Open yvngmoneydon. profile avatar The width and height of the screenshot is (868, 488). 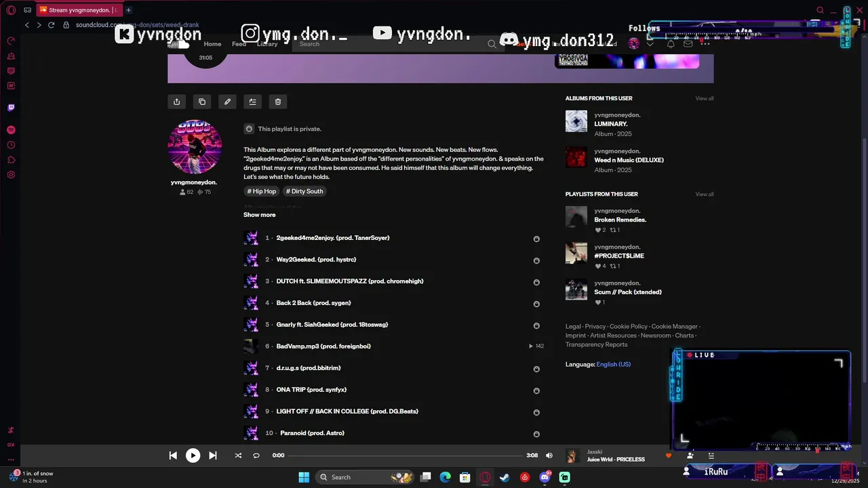[x=195, y=146]
